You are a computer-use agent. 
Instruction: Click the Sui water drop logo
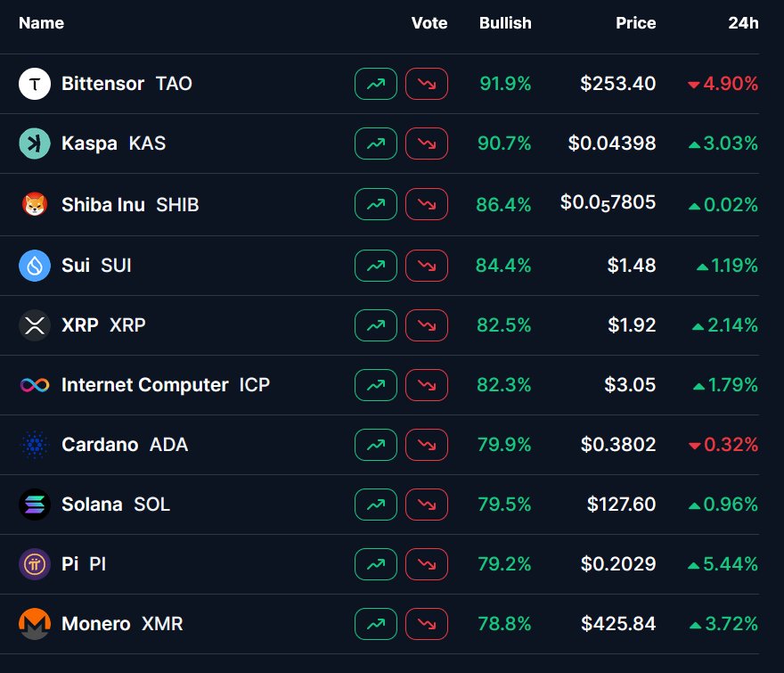tap(35, 266)
